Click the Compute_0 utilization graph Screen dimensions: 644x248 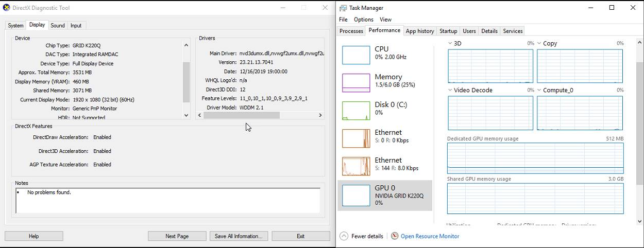[x=580, y=113]
